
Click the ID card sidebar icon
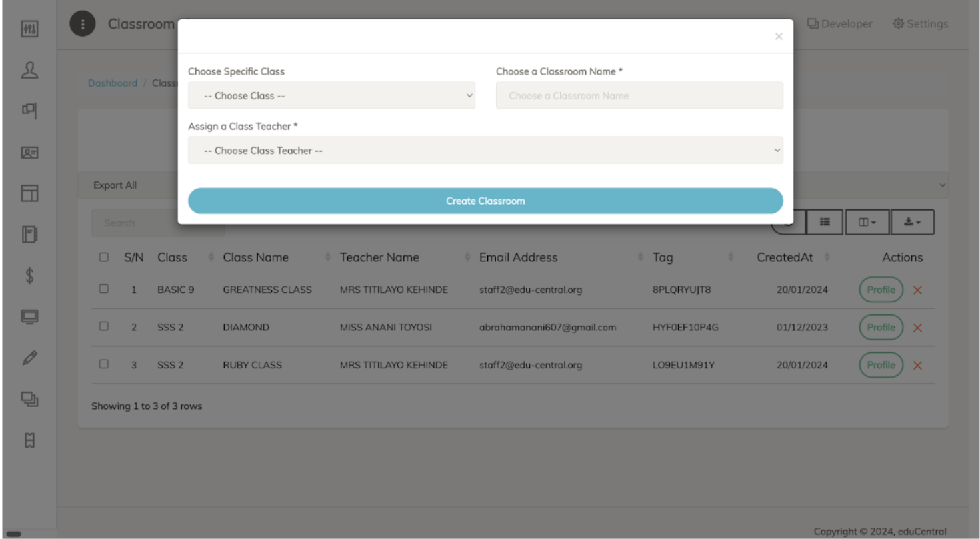(29, 153)
